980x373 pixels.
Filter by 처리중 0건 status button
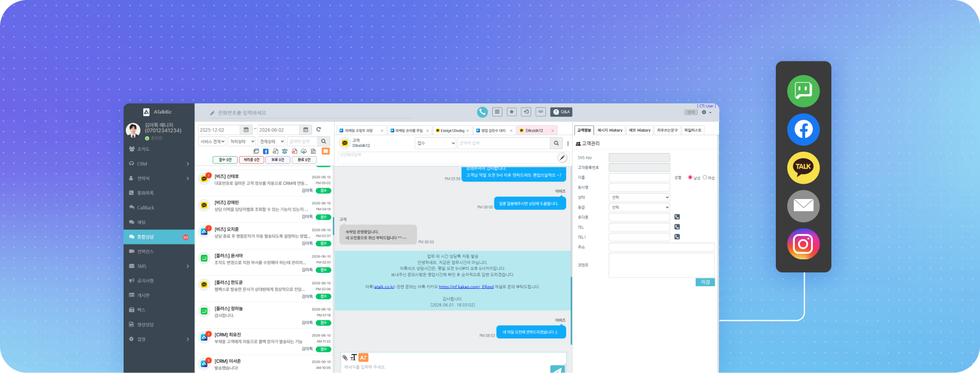[x=252, y=160]
